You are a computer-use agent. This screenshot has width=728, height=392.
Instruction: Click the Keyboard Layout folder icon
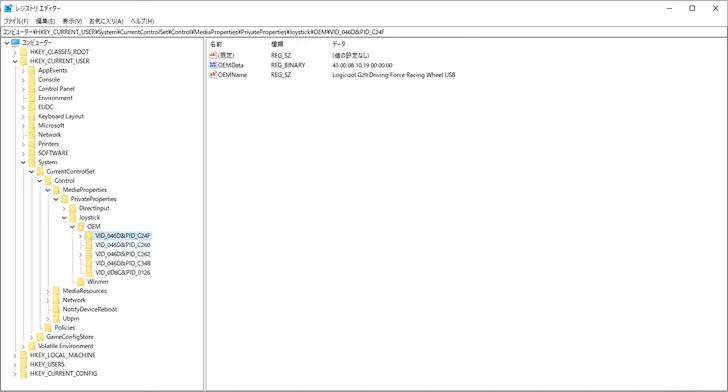pos(32,116)
